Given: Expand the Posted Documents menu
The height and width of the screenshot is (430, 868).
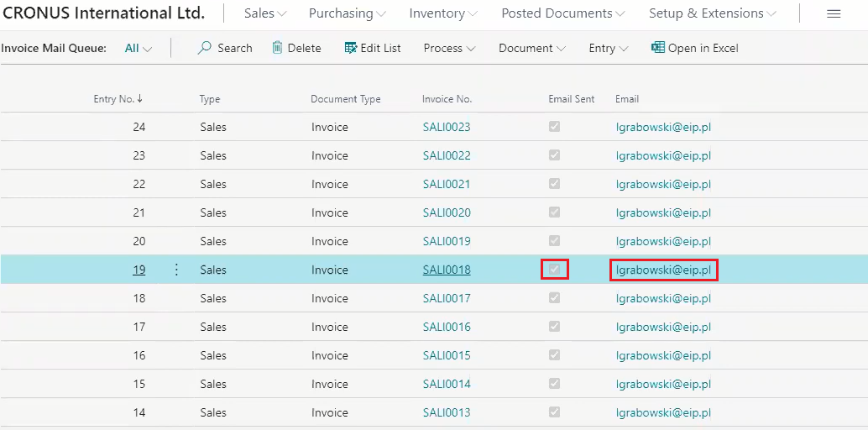Looking at the screenshot, I should click(x=563, y=13).
